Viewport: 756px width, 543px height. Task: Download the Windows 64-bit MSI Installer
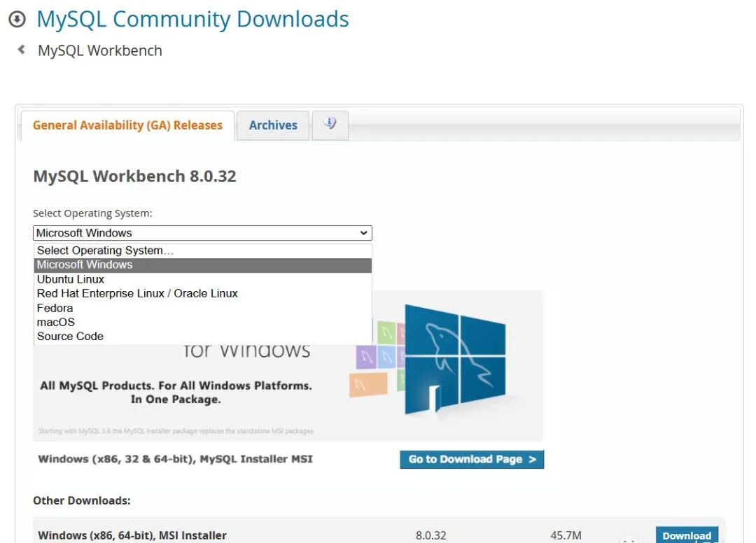[x=687, y=535]
